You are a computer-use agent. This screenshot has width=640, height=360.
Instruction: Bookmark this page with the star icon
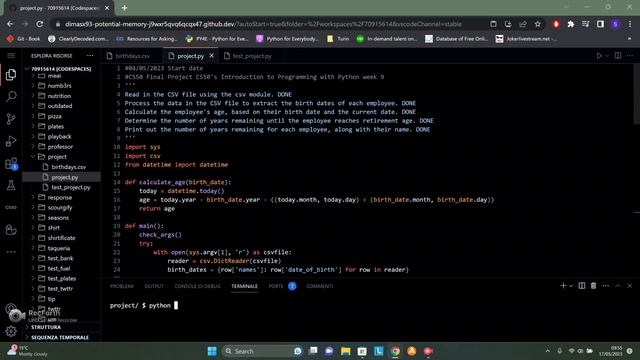click(x=538, y=24)
